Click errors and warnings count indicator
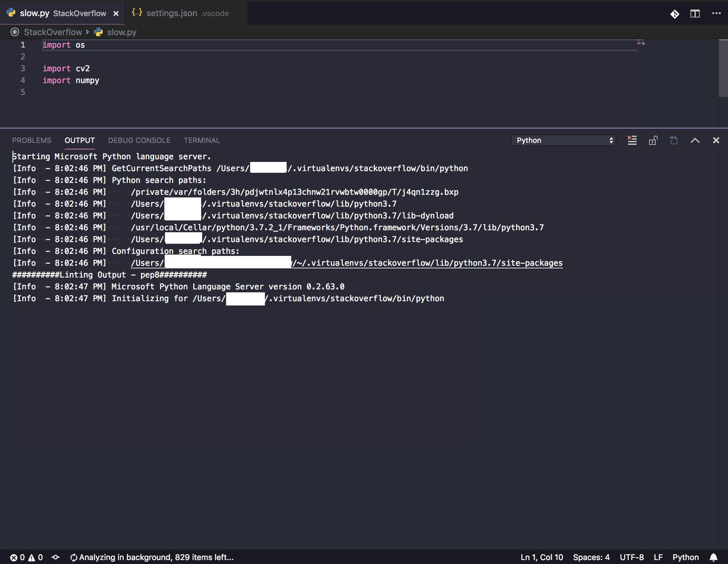 click(26, 557)
